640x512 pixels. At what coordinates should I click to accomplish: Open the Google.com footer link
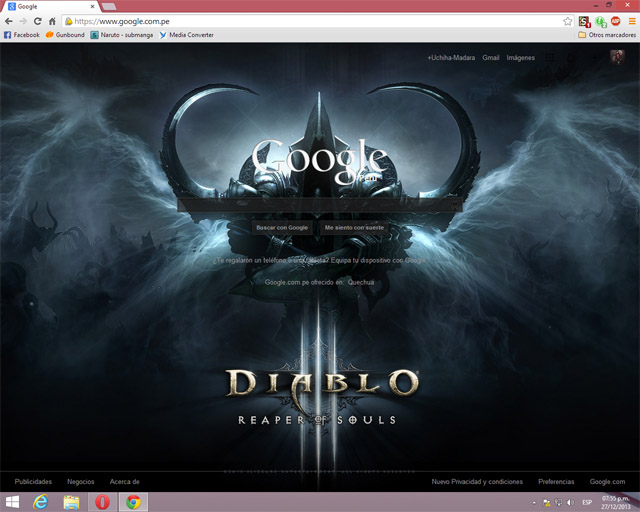pos(607,482)
